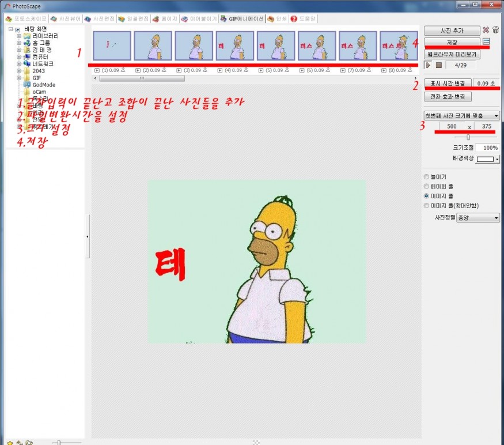Expand the 네트워크 tree node
This screenshot has width=504, height=445.
coord(18,64)
